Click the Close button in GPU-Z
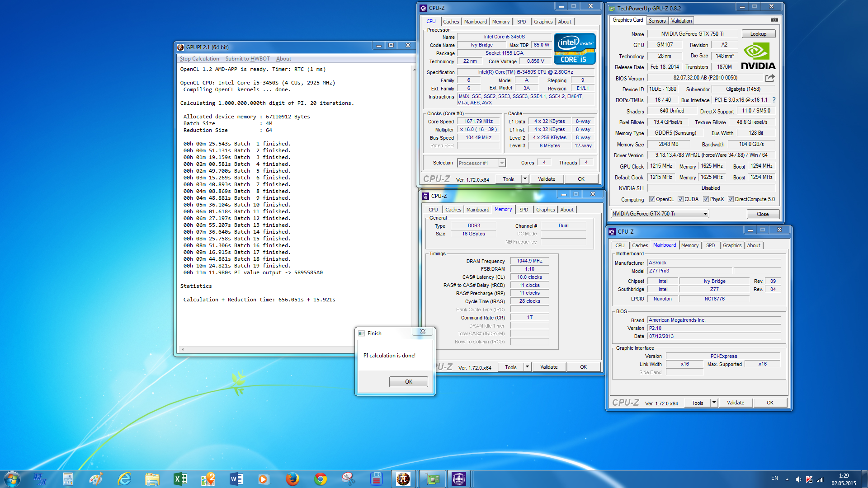This screenshot has width=868, height=488. [763, 214]
